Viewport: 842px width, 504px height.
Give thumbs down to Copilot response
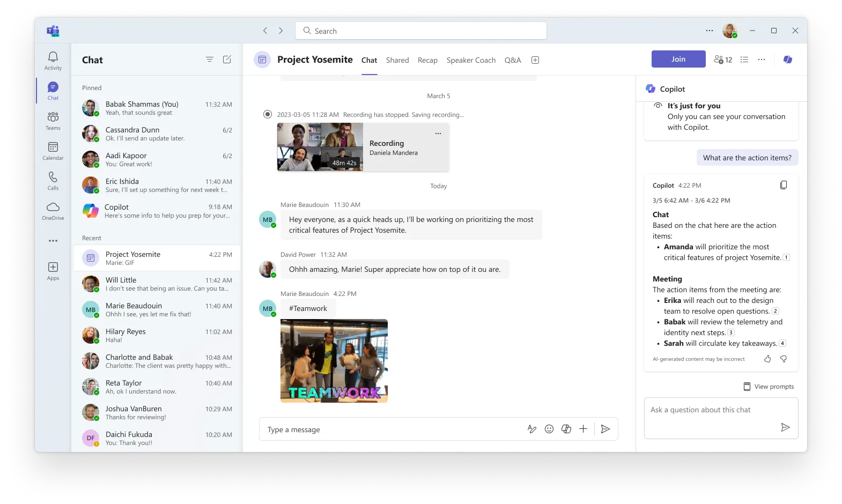pyautogui.click(x=784, y=359)
